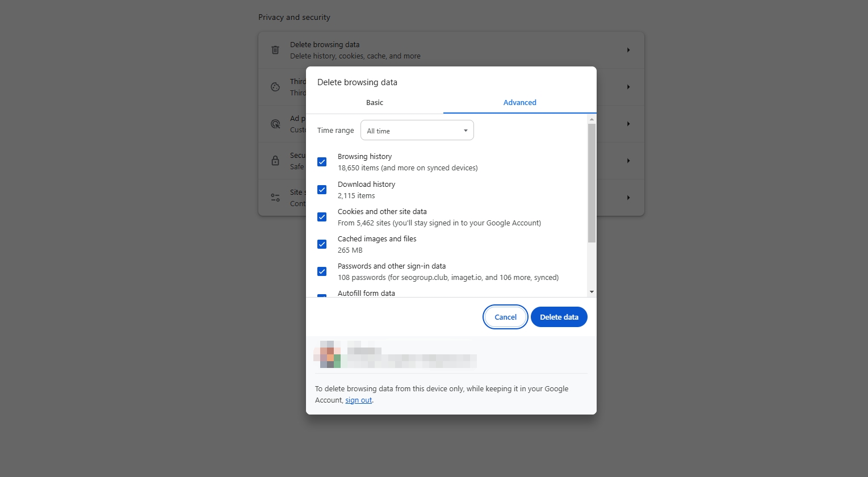Open the Time range dropdown
Image resolution: width=868 pixels, height=477 pixels.
[417, 131]
